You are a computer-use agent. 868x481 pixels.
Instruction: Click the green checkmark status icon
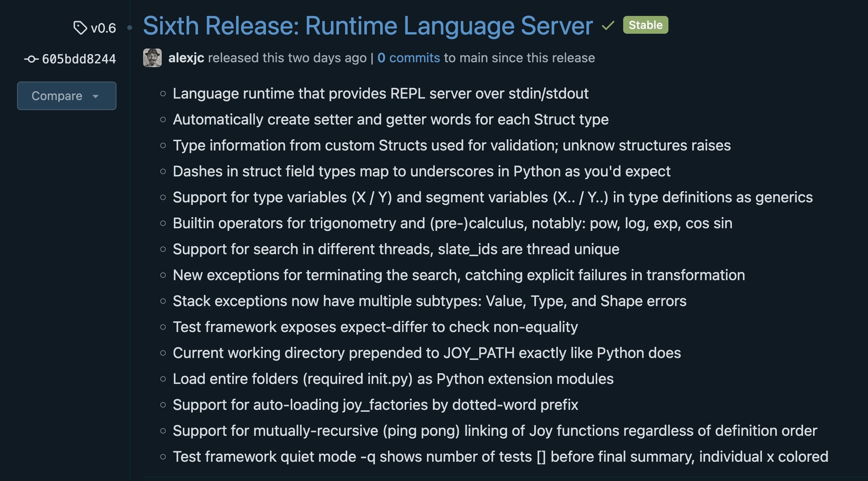point(608,26)
